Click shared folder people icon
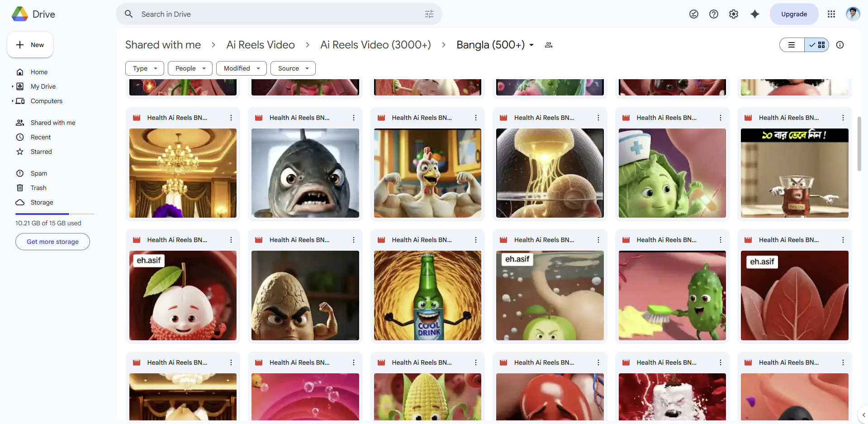 coord(548,45)
